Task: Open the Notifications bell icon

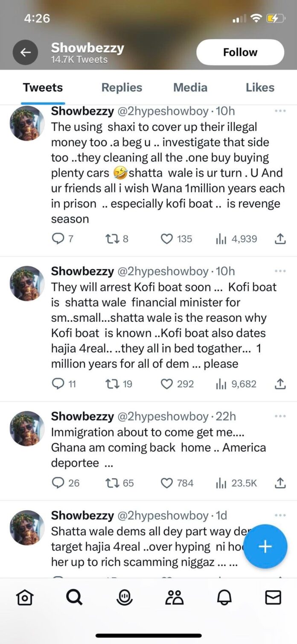Action: (223, 597)
